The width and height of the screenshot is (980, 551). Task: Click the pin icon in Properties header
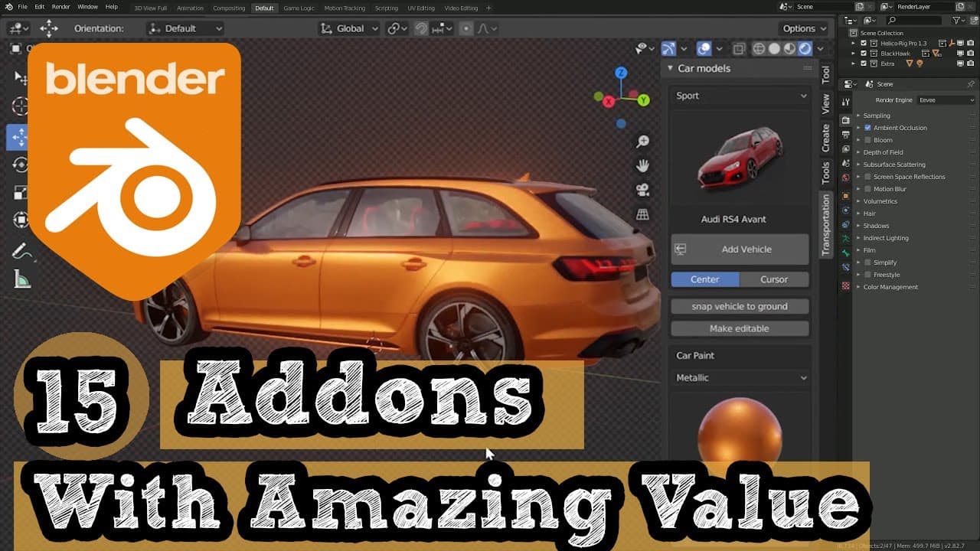click(x=971, y=83)
